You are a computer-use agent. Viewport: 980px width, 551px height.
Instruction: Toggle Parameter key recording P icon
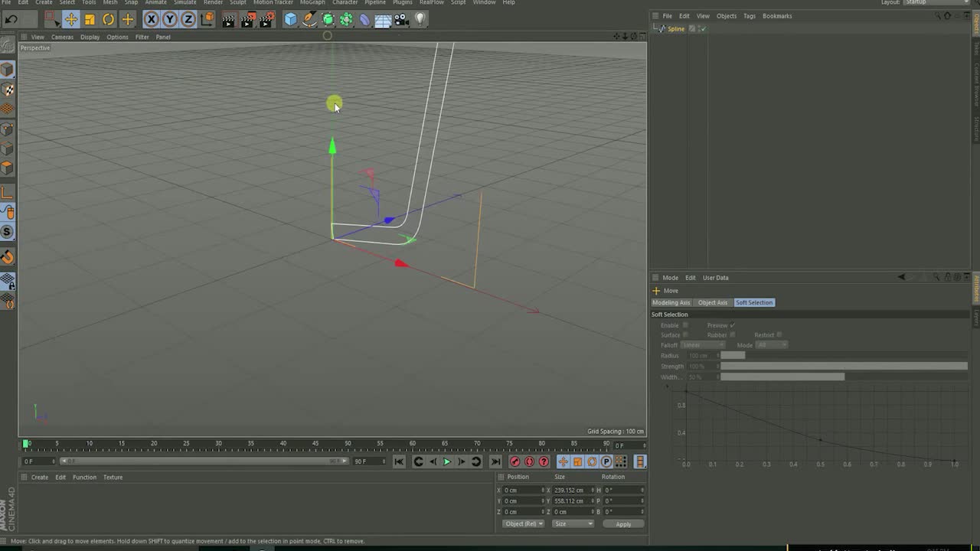[606, 461]
